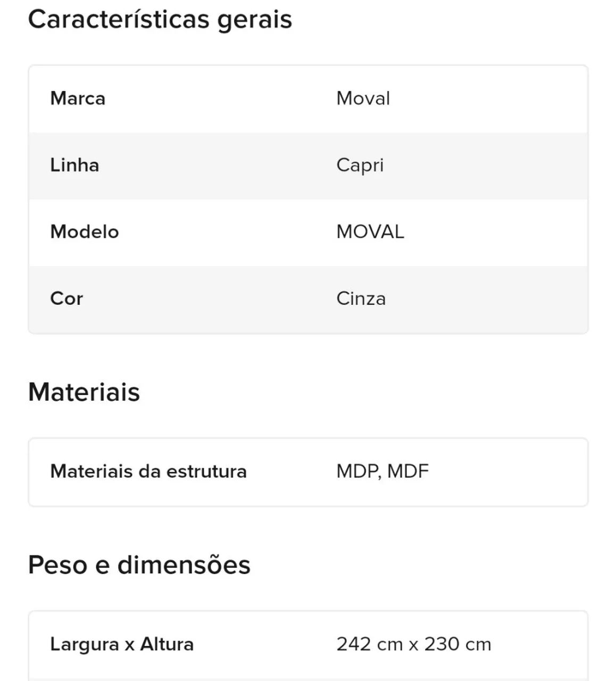
Task: Select the 'Cinza' color value
Action: 361,298
